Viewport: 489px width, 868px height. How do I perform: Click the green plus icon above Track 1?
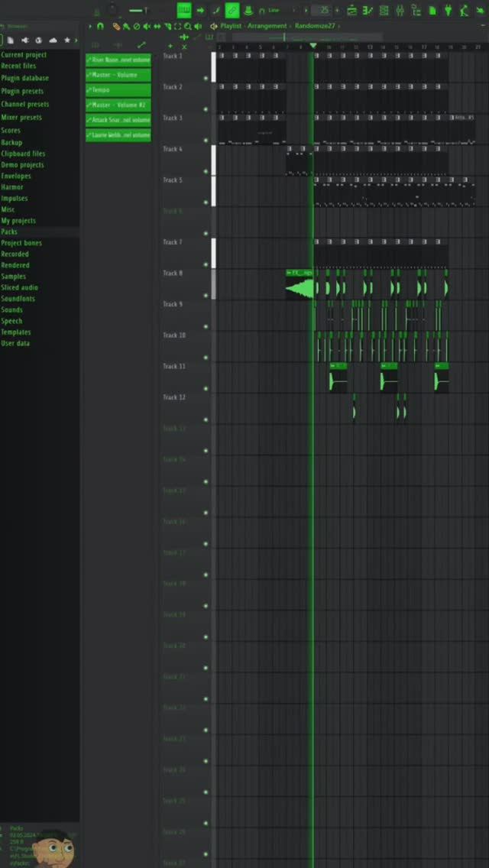click(x=170, y=46)
